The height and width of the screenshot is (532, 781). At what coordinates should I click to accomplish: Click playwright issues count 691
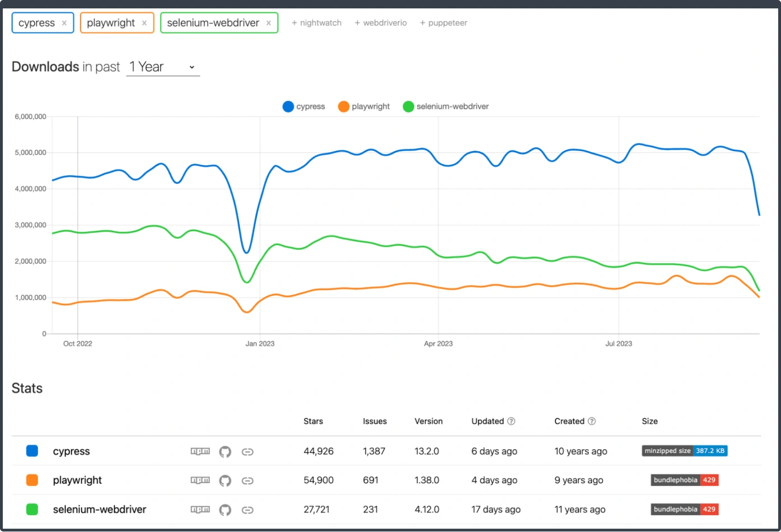[371, 480]
